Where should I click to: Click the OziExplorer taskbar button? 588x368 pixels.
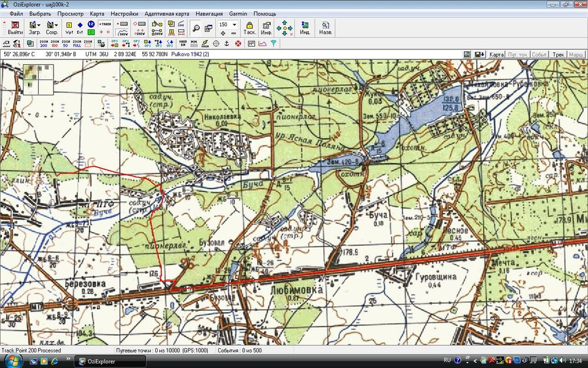(109, 361)
